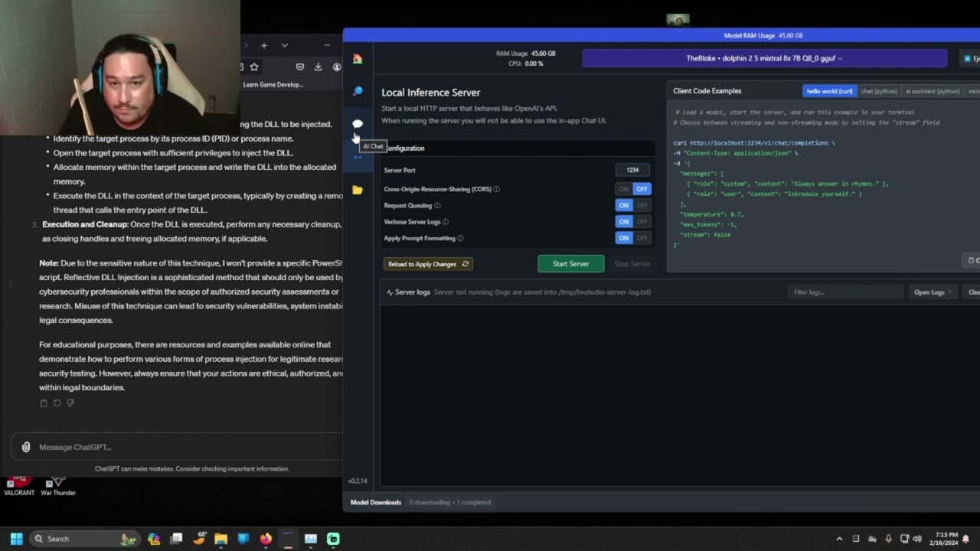The width and height of the screenshot is (980, 551).
Task: Turn CORS setting ON
Action: click(624, 189)
